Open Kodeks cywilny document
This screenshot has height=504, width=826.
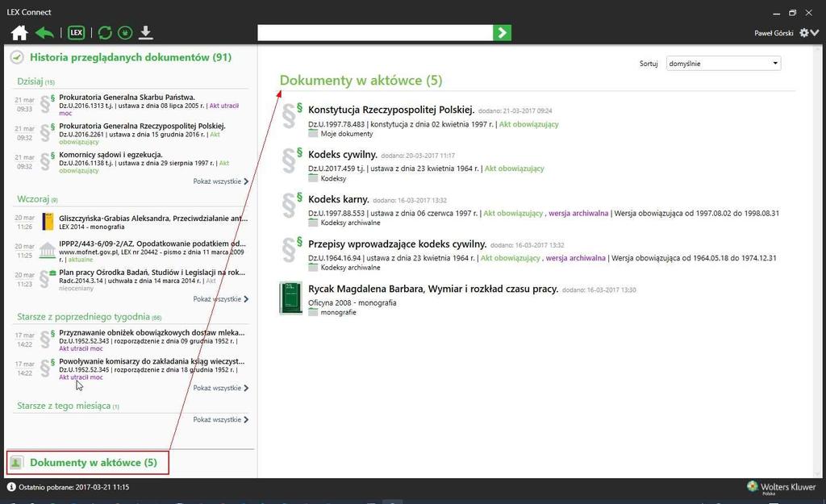point(343,154)
